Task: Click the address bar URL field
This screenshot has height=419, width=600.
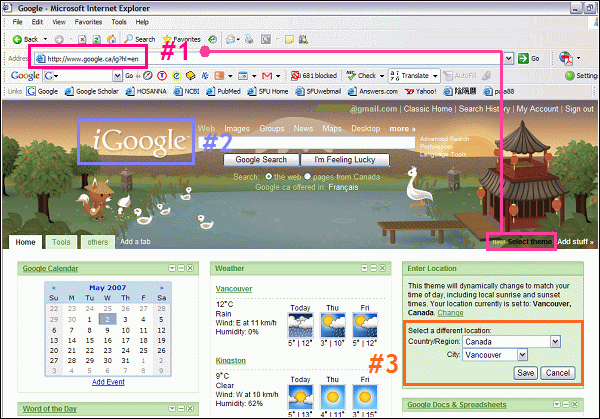Action: pos(269,59)
